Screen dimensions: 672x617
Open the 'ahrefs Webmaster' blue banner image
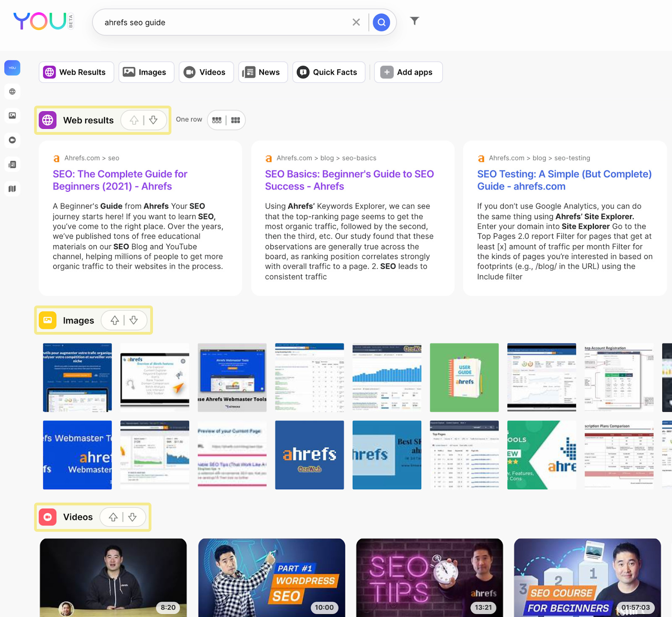pyautogui.click(x=77, y=455)
